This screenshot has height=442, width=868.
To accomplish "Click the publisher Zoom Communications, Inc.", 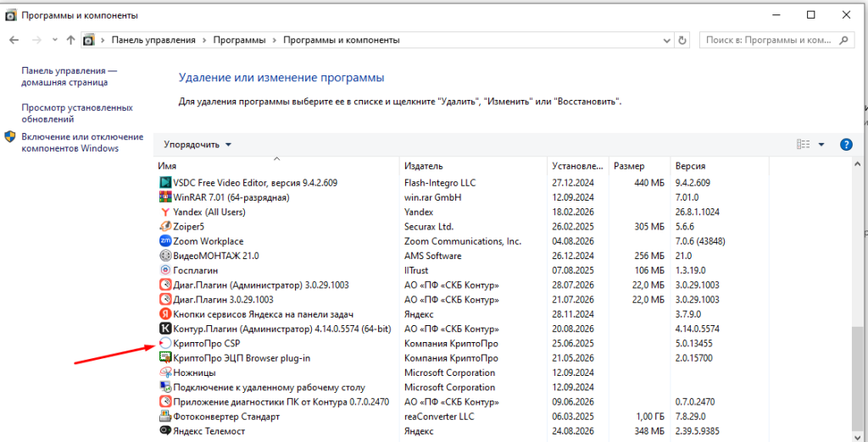I will click(x=463, y=241).
